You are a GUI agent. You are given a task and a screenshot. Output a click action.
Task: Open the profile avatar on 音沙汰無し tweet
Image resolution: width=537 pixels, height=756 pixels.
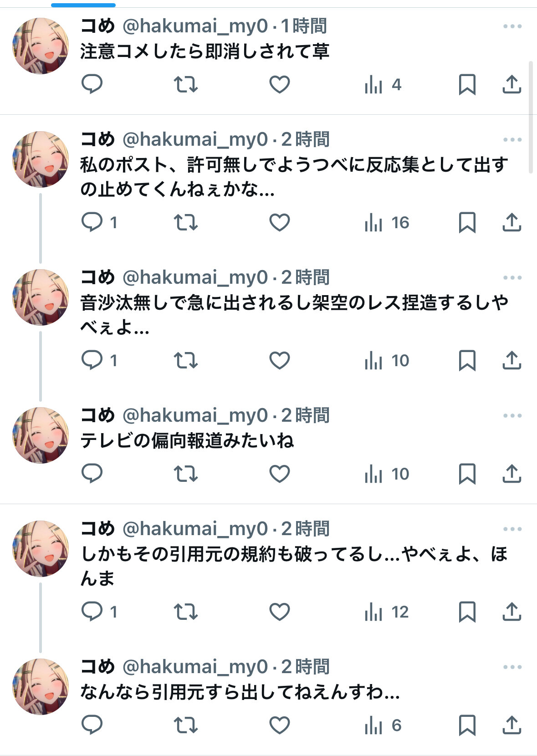click(41, 297)
